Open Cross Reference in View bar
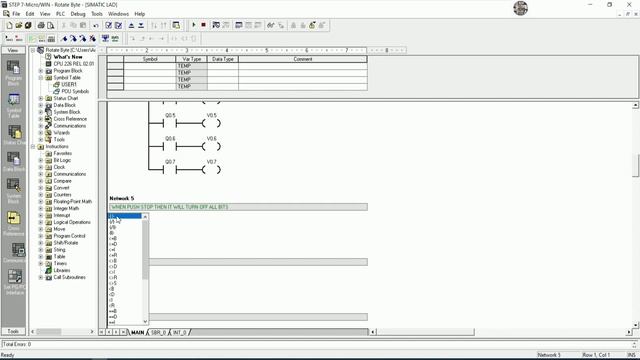 click(x=13, y=223)
